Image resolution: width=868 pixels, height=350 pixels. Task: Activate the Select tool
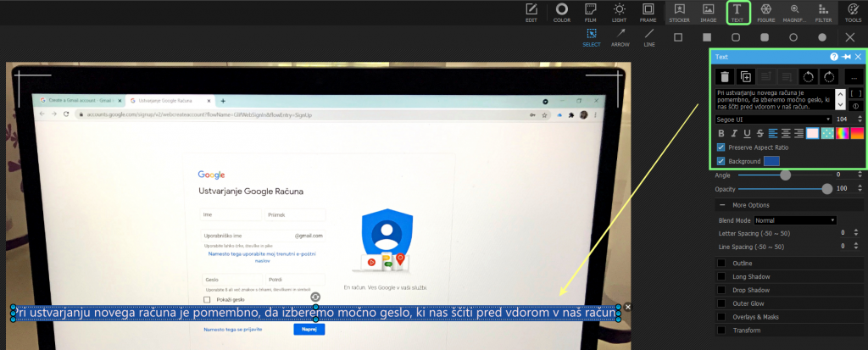coord(592,37)
